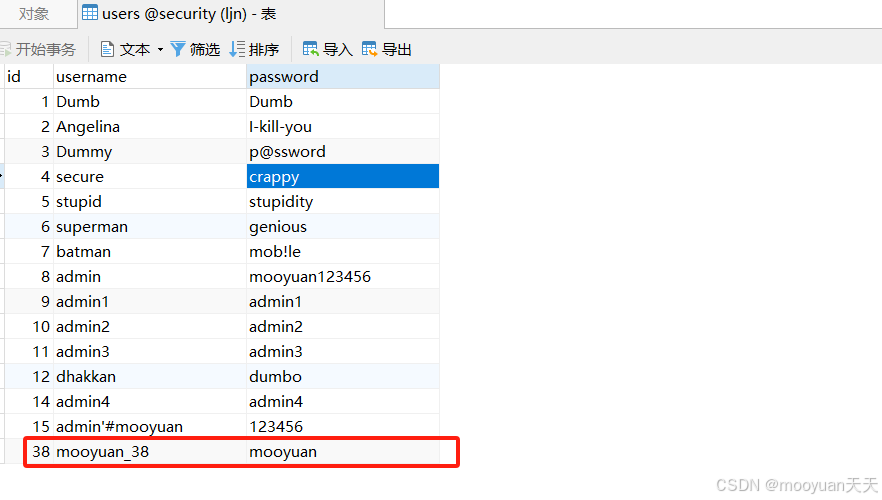This screenshot has width=882, height=500.
Task: Click the 文本 document icon
Action: 107,49
